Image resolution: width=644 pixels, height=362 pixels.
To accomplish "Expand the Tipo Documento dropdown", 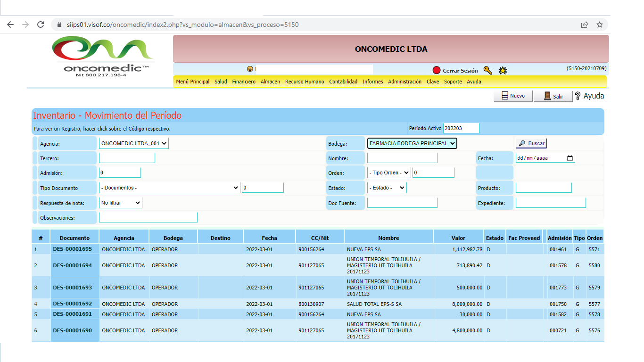I will click(x=169, y=188).
